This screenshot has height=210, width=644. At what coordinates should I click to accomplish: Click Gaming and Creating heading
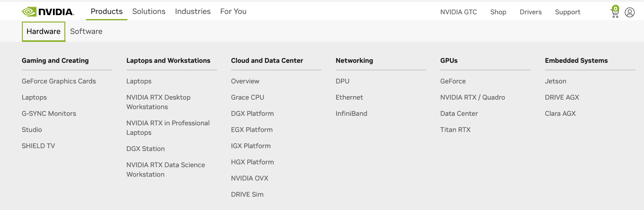pyautogui.click(x=55, y=61)
